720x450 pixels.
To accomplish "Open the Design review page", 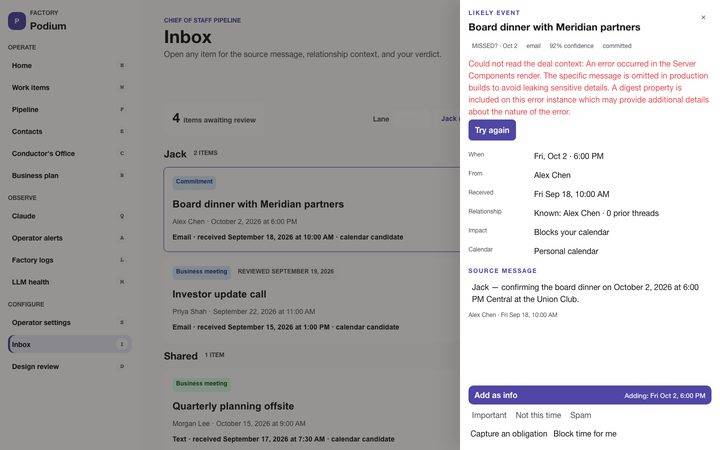I will coord(69,366).
